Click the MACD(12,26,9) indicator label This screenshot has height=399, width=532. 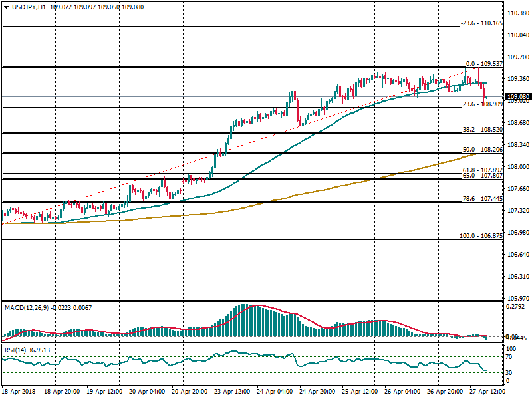point(25,307)
